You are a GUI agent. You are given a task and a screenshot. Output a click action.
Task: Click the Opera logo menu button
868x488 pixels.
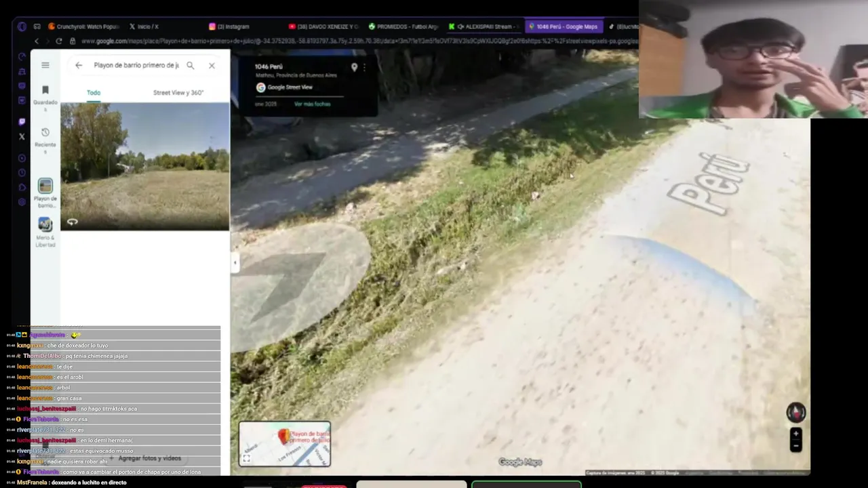click(x=22, y=26)
